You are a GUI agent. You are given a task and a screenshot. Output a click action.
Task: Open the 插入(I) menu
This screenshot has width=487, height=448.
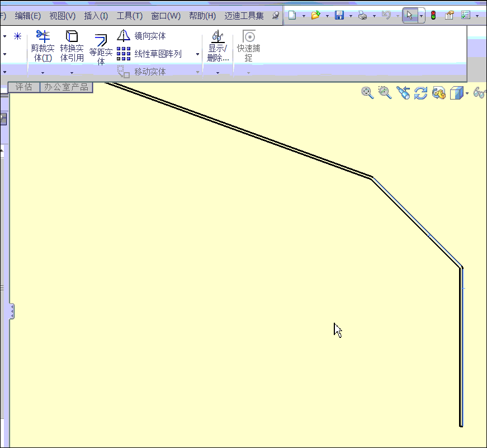(96, 16)
